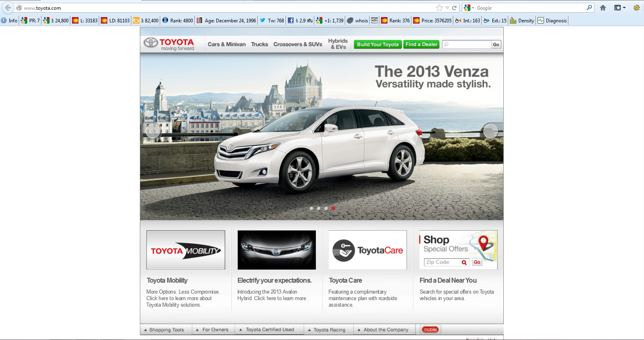
Task: Open the Find a Deal Near You link
Action: 448,280
